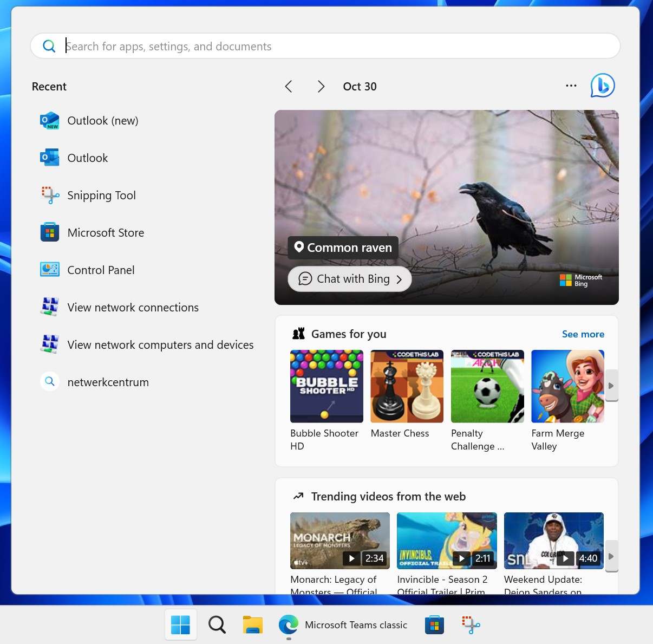The width and height of the screenshot is (653, 644).
Task: Open Bubble Shooter HD game thumbnail
Action: (326, 386)
